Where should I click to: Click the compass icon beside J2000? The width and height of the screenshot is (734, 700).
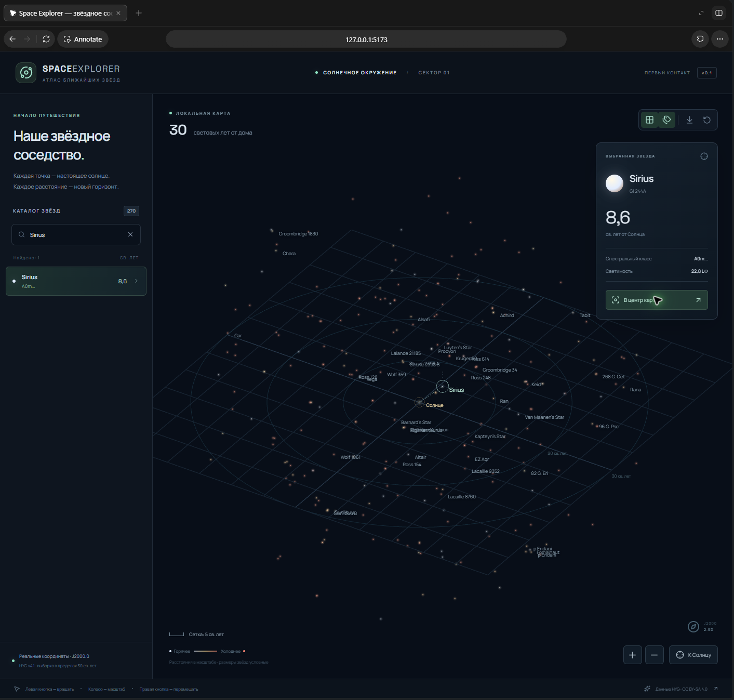coord(693,627)
